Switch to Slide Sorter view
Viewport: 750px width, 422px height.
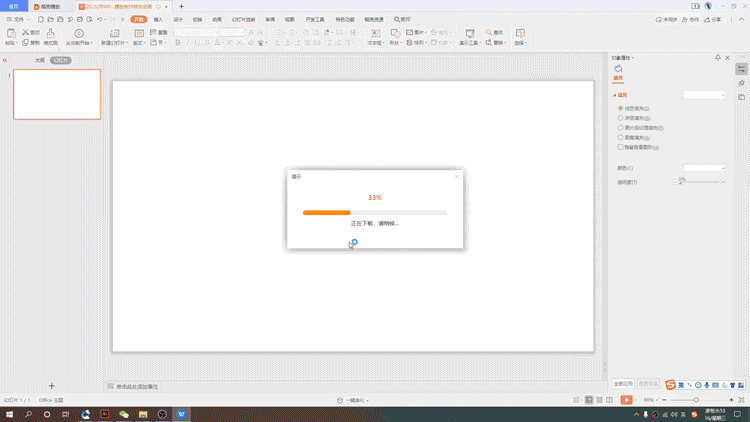[599, 400]
